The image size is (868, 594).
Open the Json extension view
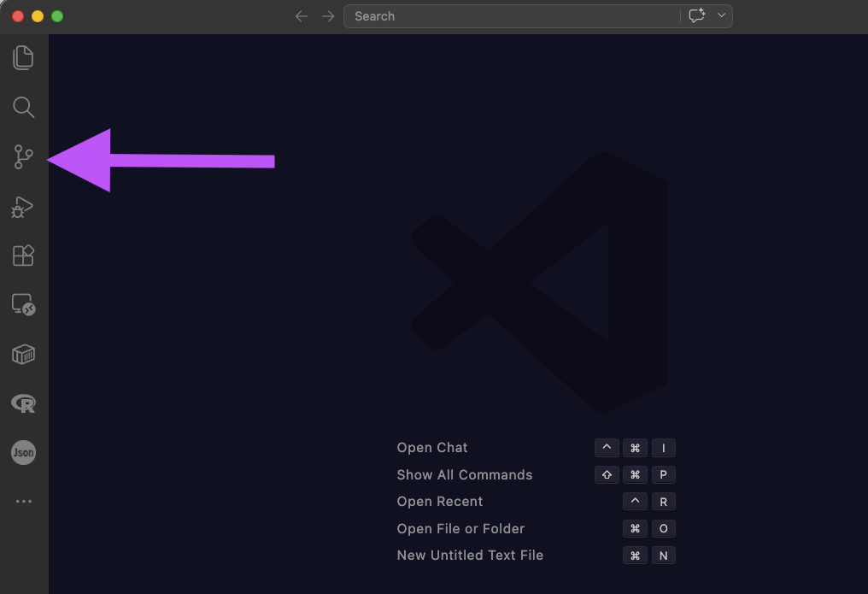[23, 453]
